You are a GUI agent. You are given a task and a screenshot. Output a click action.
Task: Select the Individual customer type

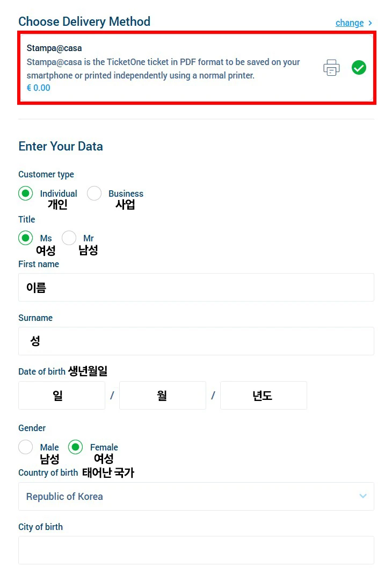26,194
